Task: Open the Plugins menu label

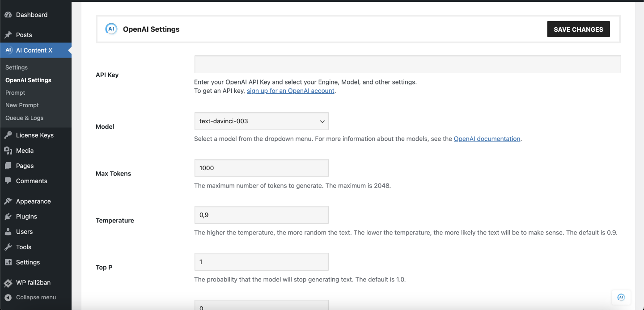Action: click(x=26, y=217)
